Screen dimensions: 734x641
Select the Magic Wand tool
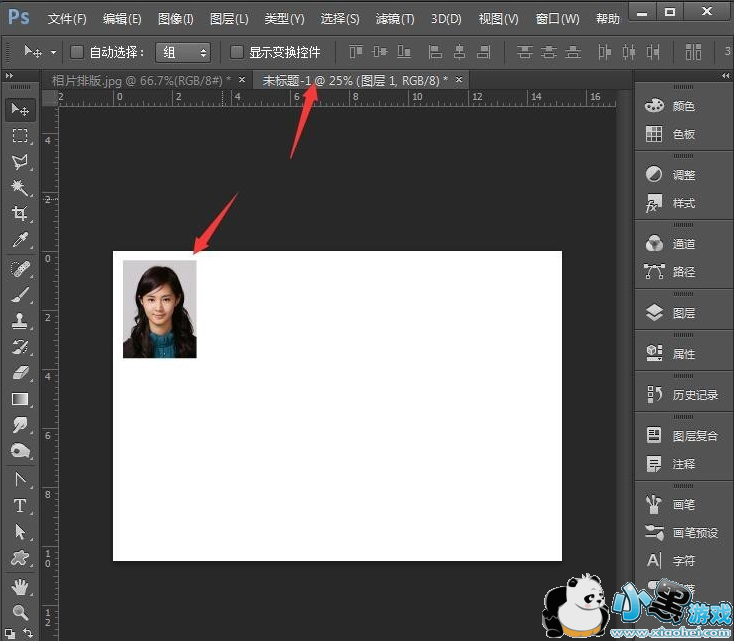[19, 188]
